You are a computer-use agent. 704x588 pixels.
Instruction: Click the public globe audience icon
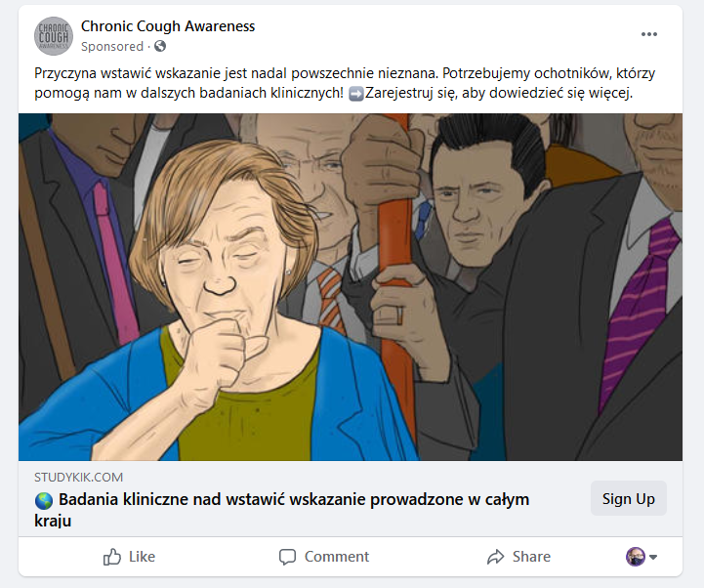click(160, 46)
